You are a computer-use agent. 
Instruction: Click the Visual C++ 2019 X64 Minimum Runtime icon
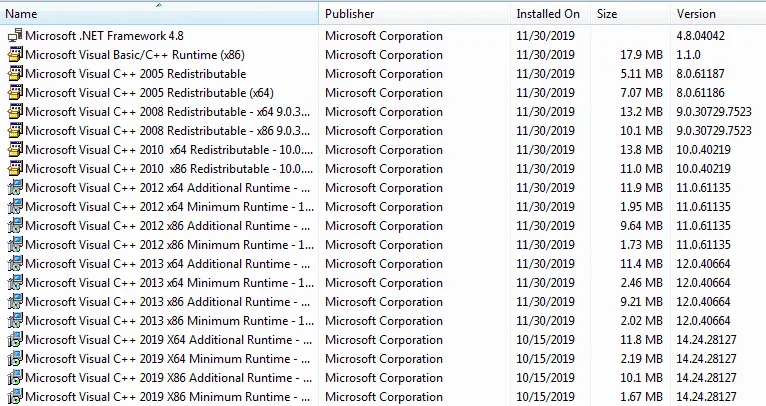pos(15,359)
